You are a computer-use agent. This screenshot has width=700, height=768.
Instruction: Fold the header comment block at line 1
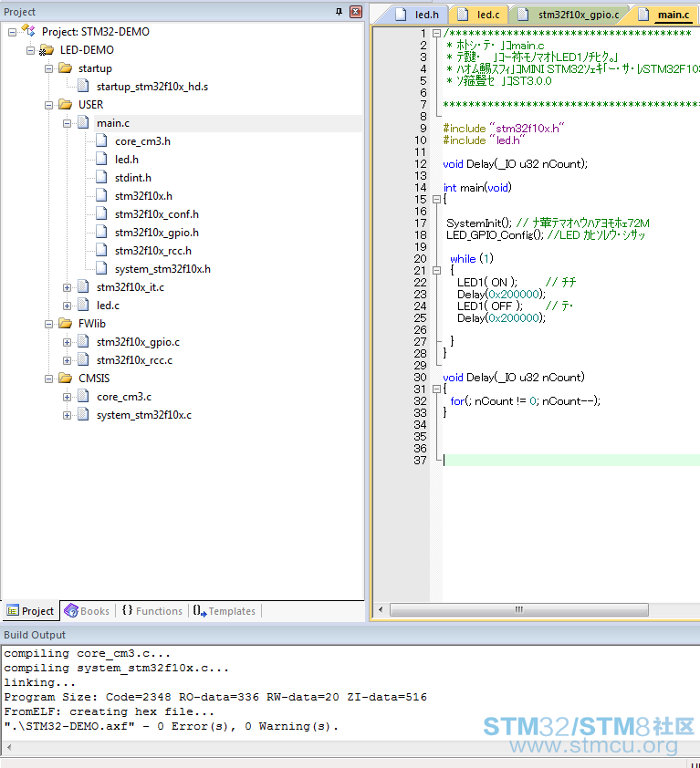tap(436, 34)
